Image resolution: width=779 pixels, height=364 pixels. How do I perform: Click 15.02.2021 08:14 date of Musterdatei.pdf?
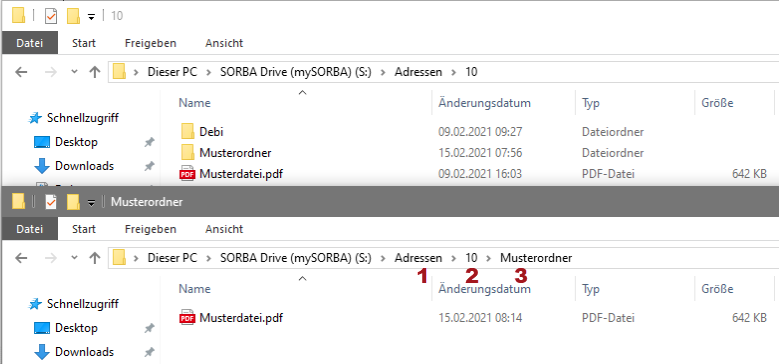click(x=480, y=318)
